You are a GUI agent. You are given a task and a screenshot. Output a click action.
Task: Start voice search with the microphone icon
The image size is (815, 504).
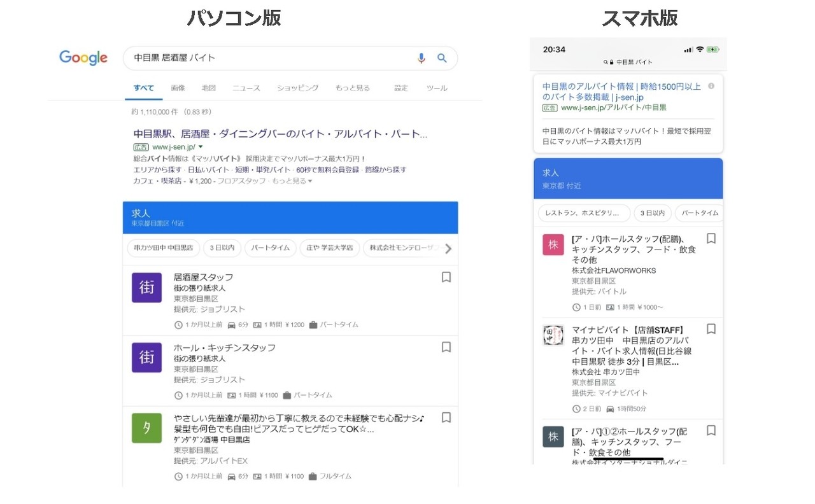point(421,58)
